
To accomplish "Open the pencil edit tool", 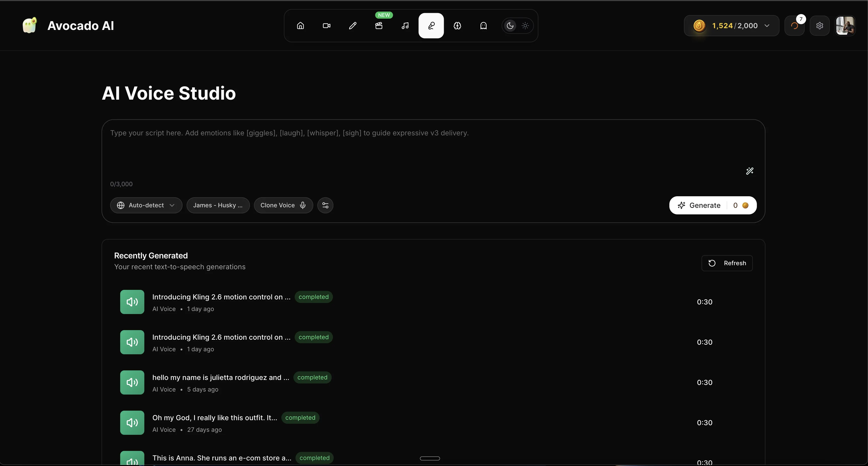I will coord(353,26).
